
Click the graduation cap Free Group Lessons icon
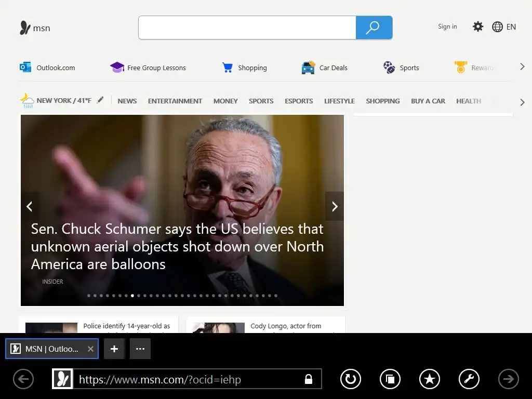tap(117, 67)
